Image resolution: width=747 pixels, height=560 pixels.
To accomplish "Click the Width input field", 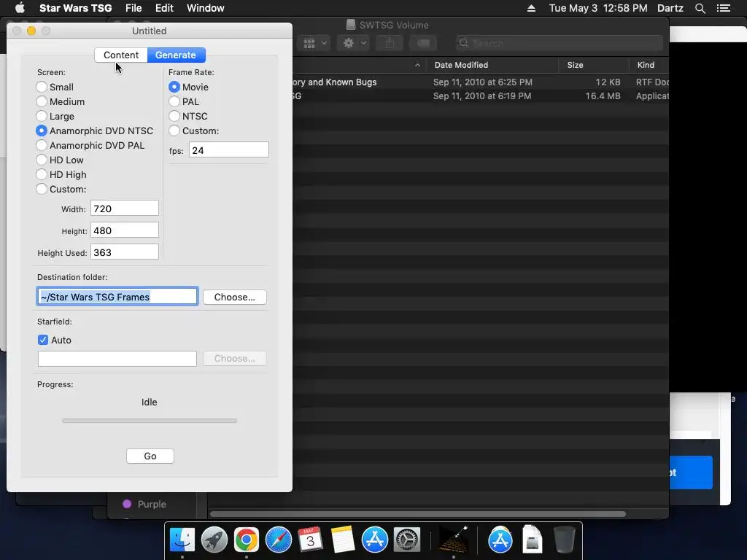I will (x=125, y=209).
